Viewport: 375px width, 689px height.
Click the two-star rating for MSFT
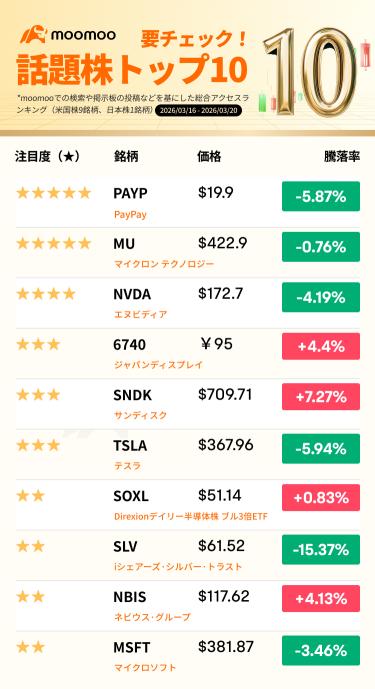point(30,647)
